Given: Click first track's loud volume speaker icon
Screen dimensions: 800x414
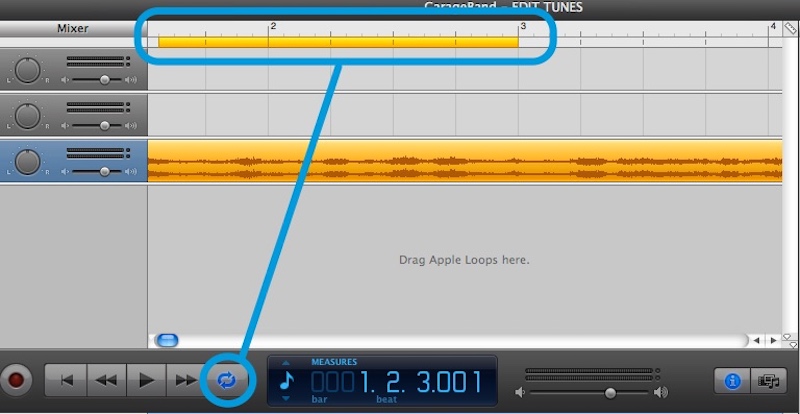Looking at the screenshot, I should 131,80.
